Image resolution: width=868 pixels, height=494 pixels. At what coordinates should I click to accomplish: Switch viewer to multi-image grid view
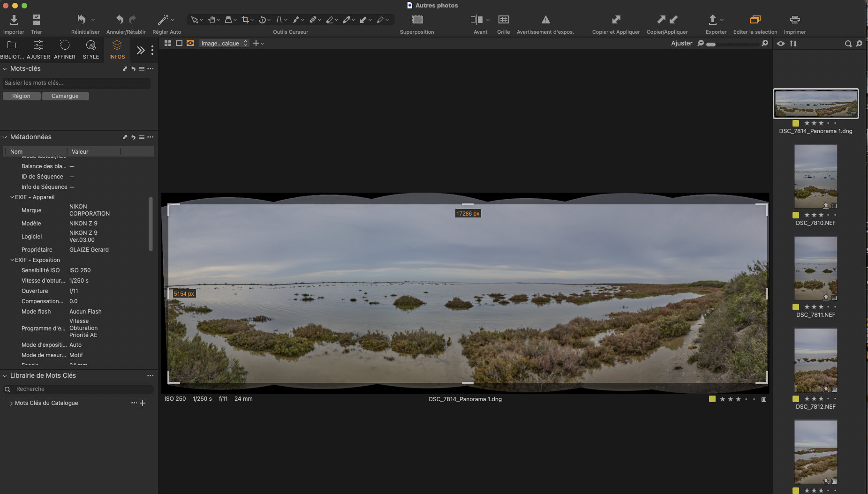point(167,43)
